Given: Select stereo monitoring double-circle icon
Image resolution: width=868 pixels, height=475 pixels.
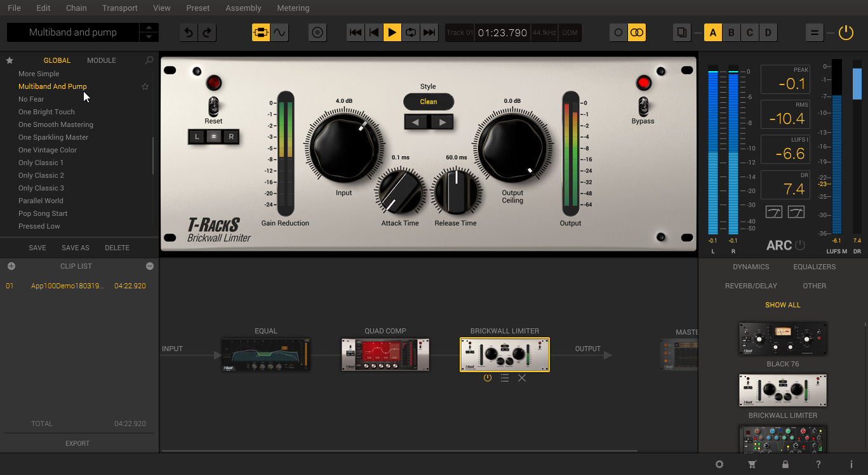Looking at the screenshot, I should (x=637, y=32).
